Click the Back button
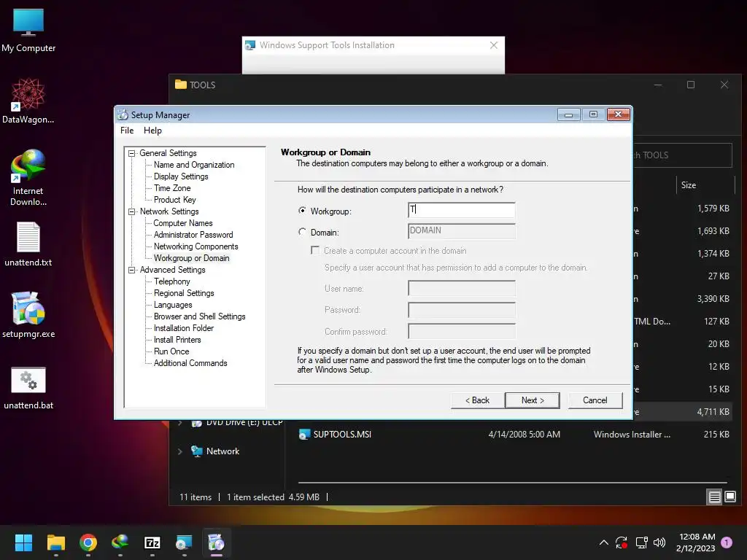 (x=477, y=400)
